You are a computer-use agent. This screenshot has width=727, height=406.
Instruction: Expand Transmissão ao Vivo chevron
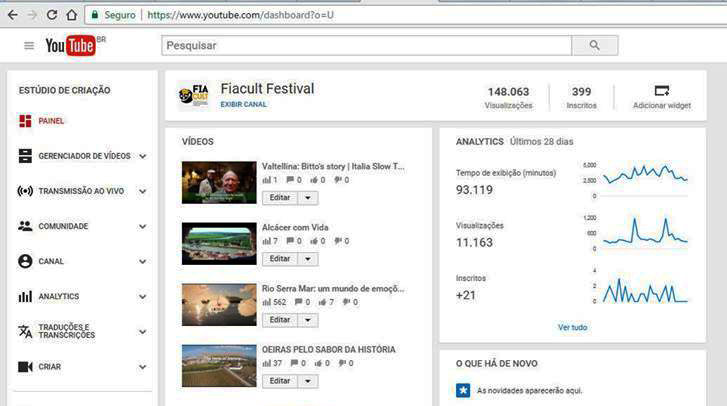(x=143, y=191)
